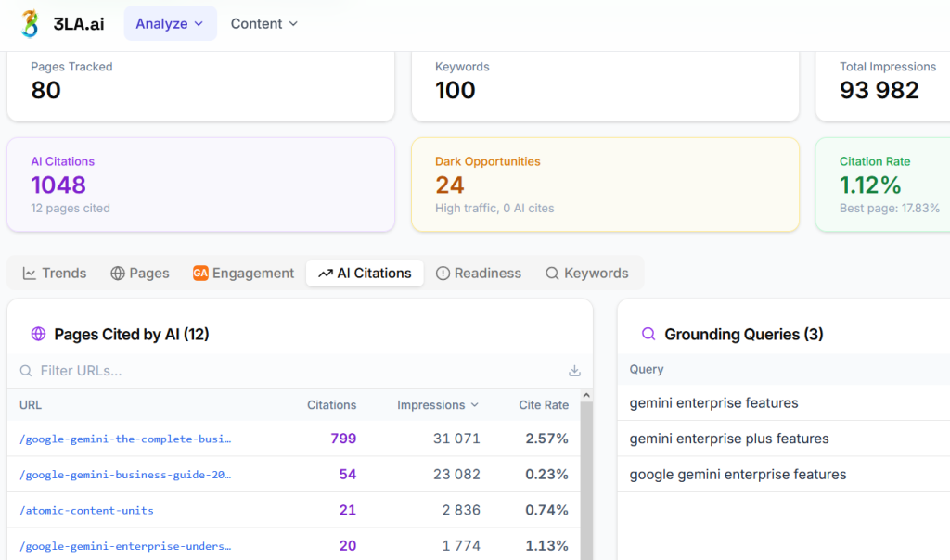Click the Total Impressions 93 982 card

(883, 86)
